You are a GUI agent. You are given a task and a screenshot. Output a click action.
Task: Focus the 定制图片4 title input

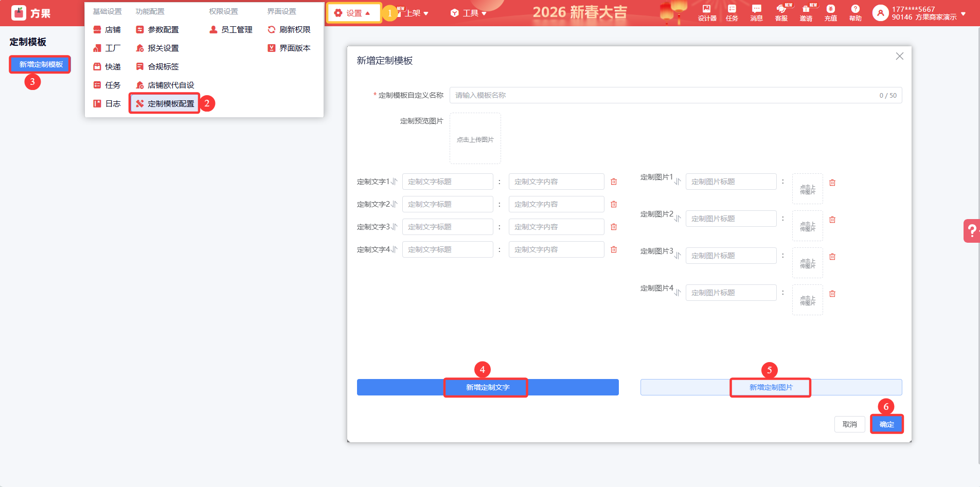point(731,293)
